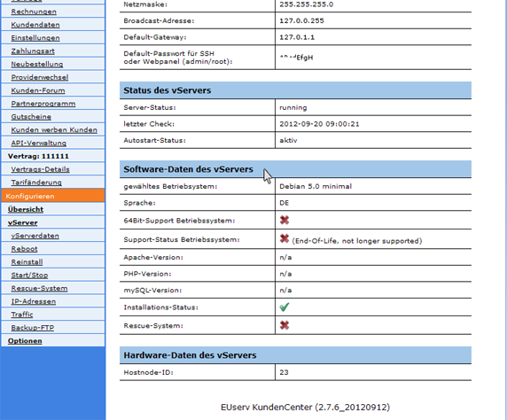Click EUserv KundenCenter version footer text
The image size is (507, 420).
click(305, 407)
